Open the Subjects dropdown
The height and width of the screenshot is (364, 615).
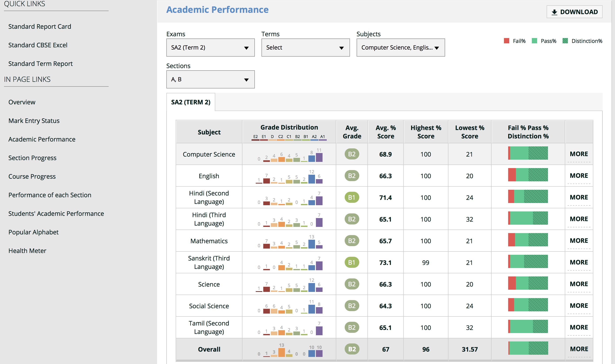point(400,48)
